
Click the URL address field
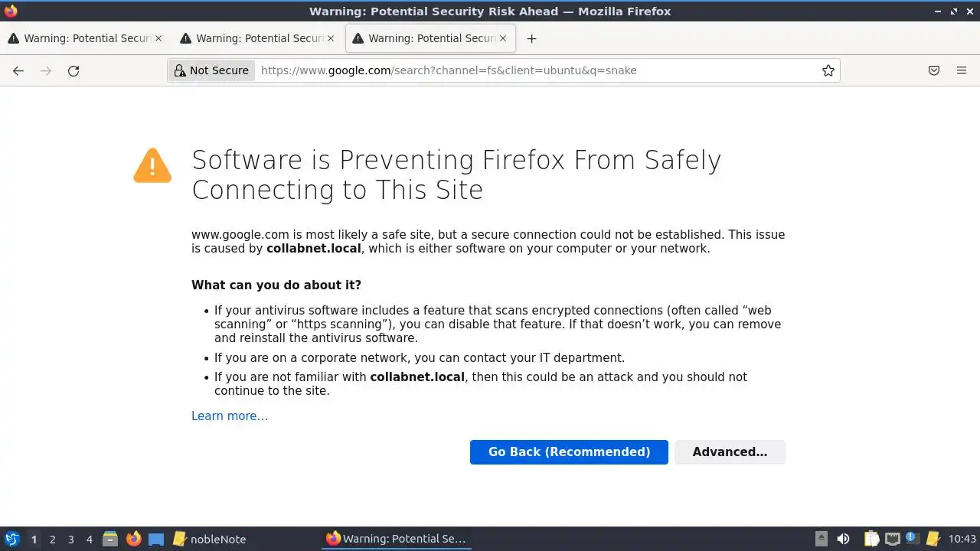click(536, 70)
